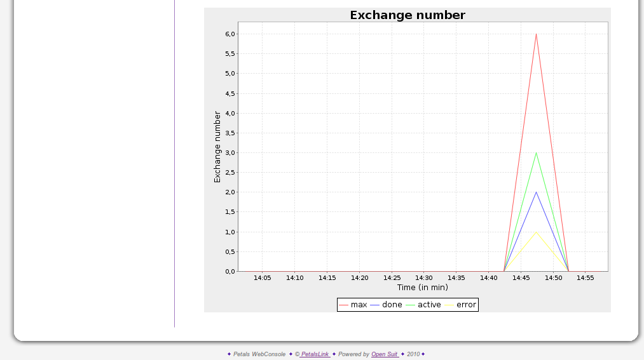644x360 pixels.
Task: Click the vertical 'Exchange number' y-axis label
Action: tap(217, 147)
